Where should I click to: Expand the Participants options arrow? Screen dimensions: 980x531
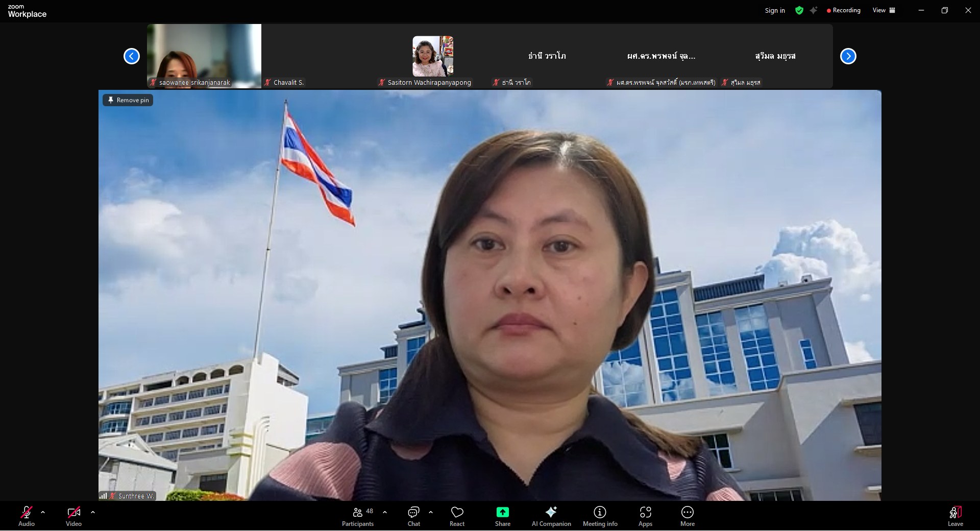tap(385, 512)
